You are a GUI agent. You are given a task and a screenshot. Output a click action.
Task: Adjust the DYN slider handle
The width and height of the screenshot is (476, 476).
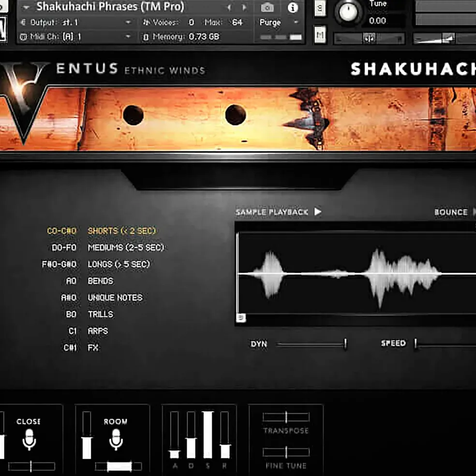click(345, 344)
